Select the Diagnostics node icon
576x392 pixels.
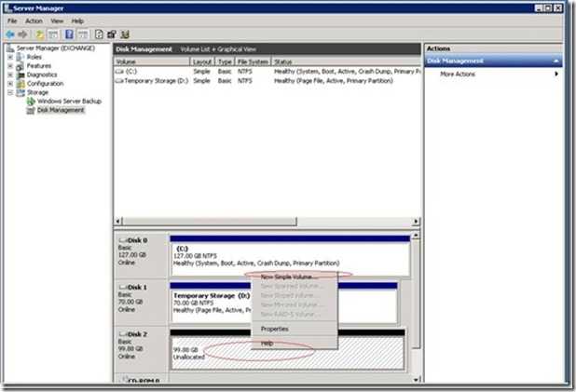coord(21,74)
